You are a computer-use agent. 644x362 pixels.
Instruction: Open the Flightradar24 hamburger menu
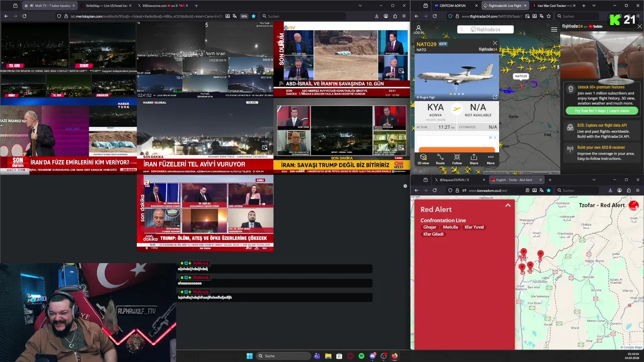click(x=554, y=30)
